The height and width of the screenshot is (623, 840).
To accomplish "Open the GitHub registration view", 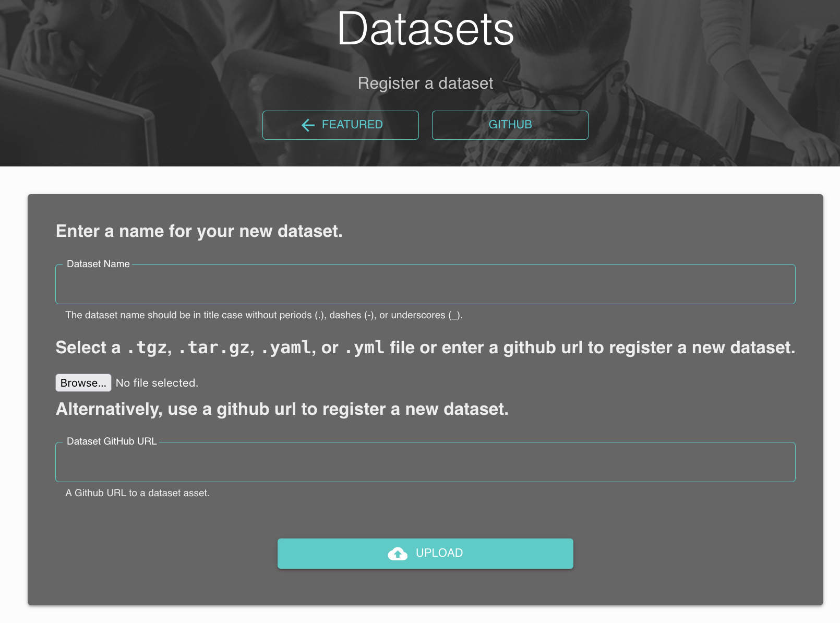I will click(510, 125).
